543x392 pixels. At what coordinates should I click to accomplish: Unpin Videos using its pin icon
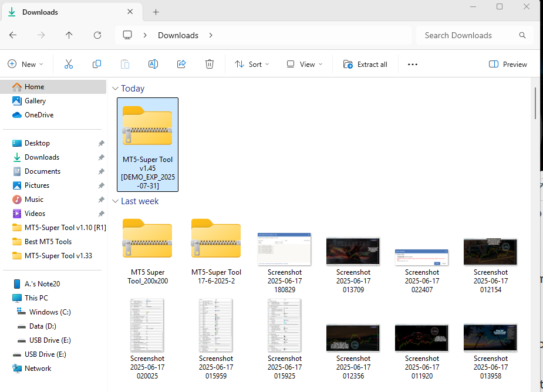click(x=101, y=214)
